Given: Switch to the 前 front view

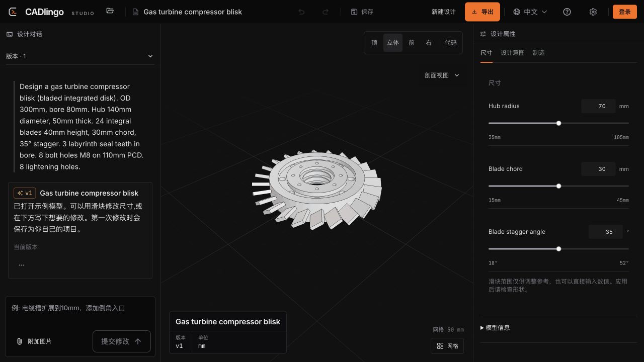Looking at the screenshot, I should click(412, 43).
